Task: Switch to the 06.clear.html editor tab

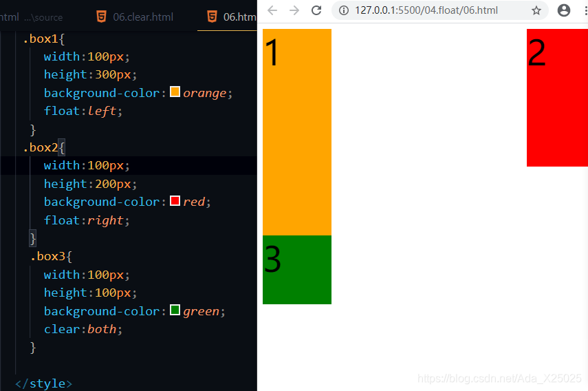Action: [135, 17]
